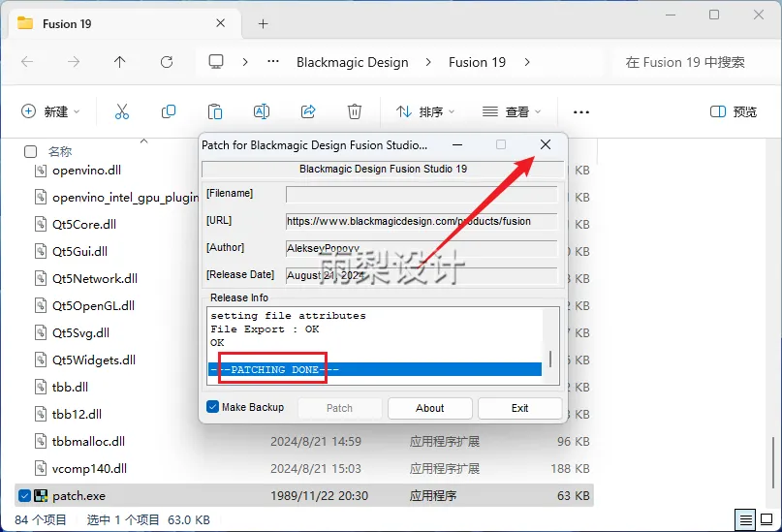Screen dimensions: 782x532
Task: Click the Release Info log scrollbar thumb
Action: click(550, 359)
